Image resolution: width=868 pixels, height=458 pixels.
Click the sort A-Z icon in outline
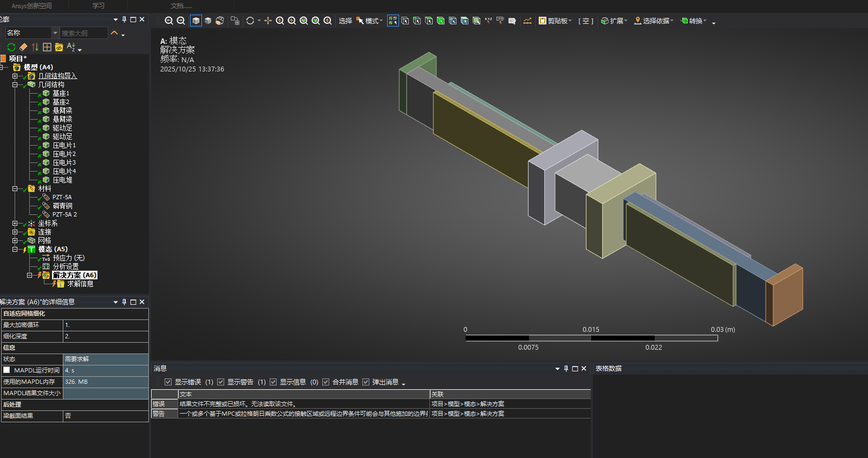click(x=71, y=47)
